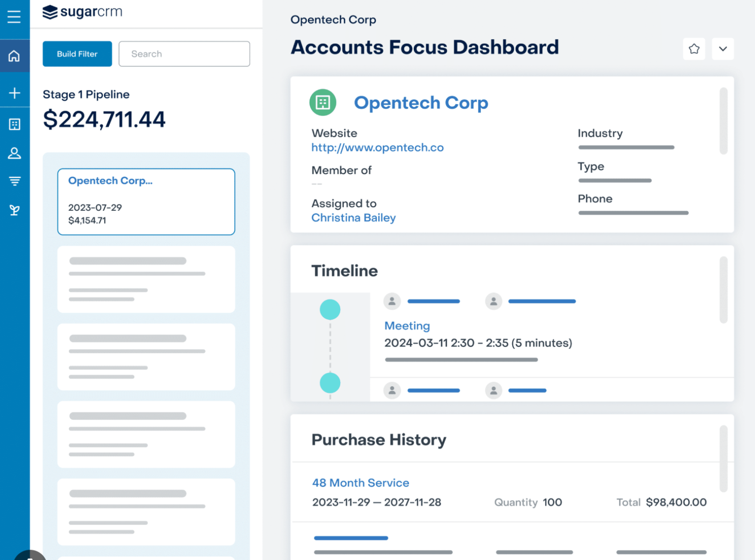Image resolution: width=755 pixels, height=560 pixels.
Task: Open the http://www.opentech.co website link
Action: click(x=377, y=147)
